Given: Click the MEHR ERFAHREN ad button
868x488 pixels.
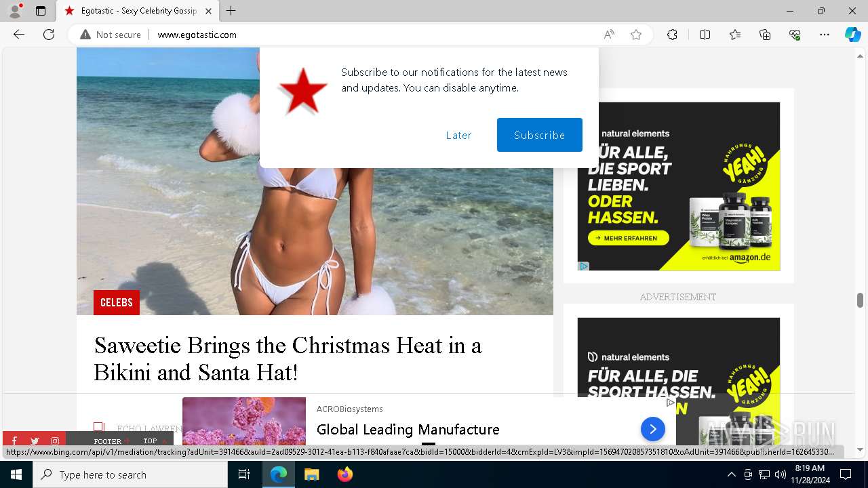Looking at the screenshot, I should [628, 238].
